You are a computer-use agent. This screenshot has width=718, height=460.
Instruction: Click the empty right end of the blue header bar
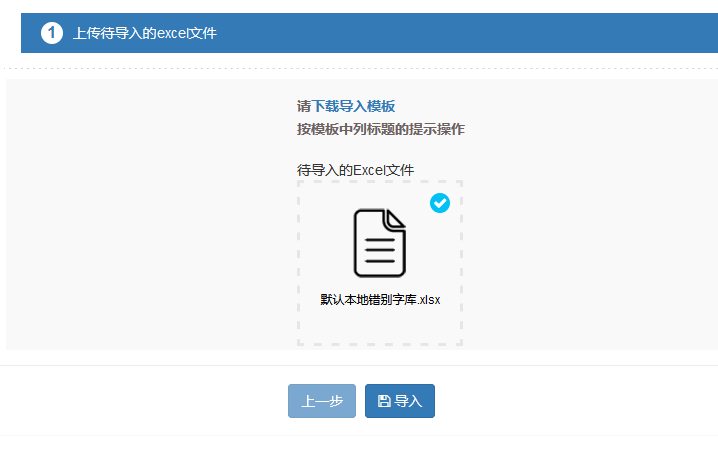click(x=600, y=33)
